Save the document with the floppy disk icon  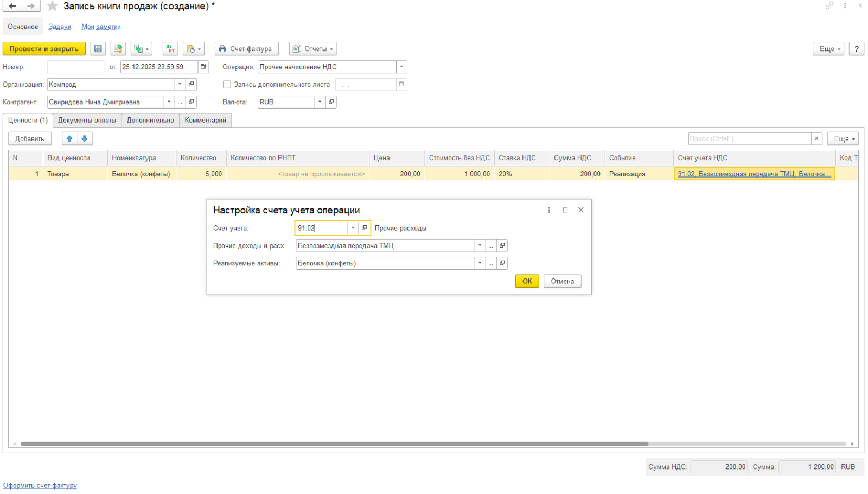(98, 49)
